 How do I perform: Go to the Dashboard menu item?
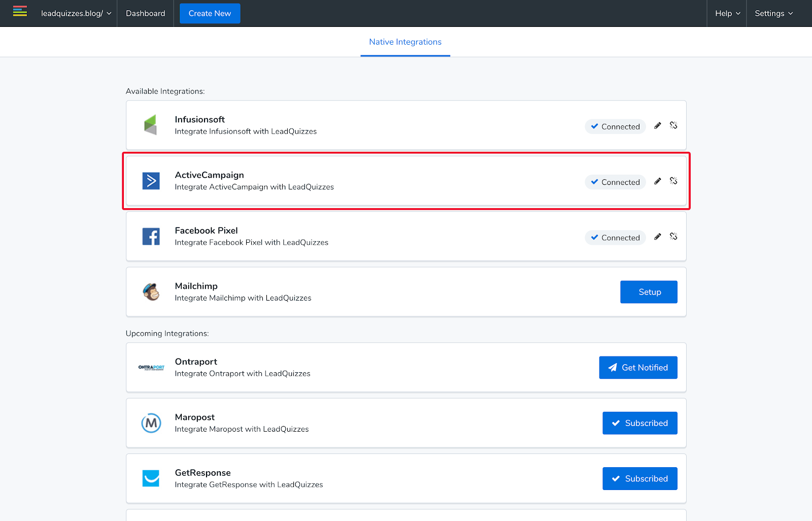145,13
